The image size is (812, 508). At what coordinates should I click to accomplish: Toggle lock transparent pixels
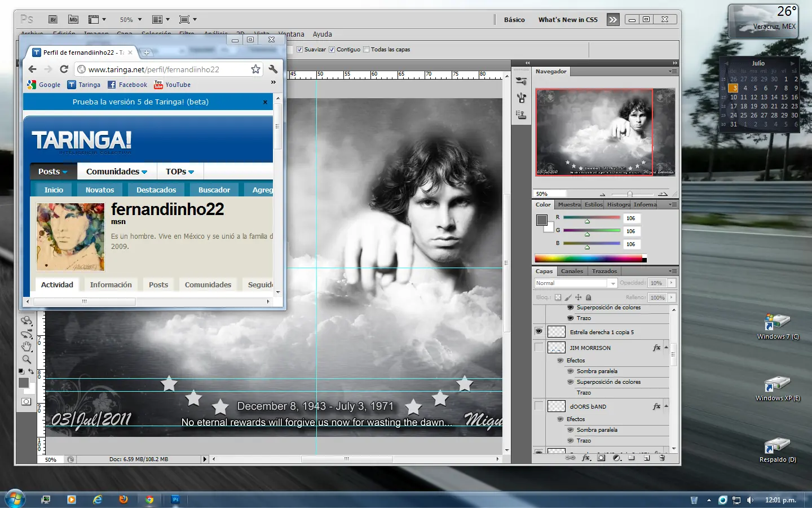[558, 297]
